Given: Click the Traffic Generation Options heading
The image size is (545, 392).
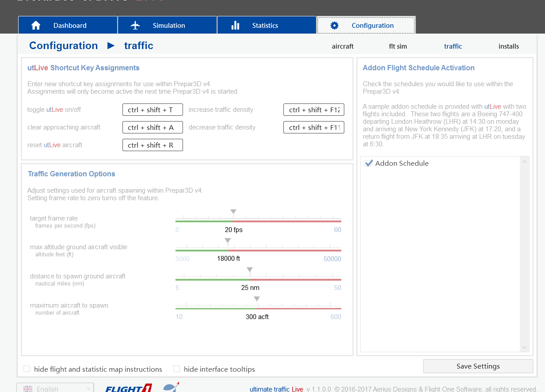Looking at the screenshot, I should (72, 174).
